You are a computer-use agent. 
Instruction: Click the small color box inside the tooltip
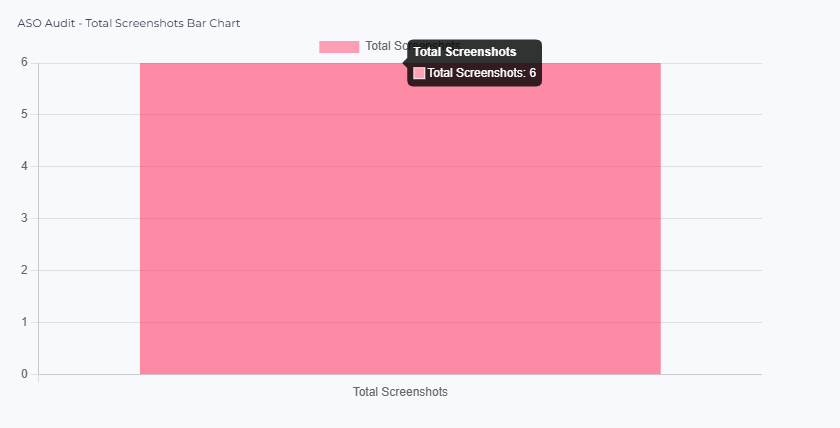click(x=419, y=73)
